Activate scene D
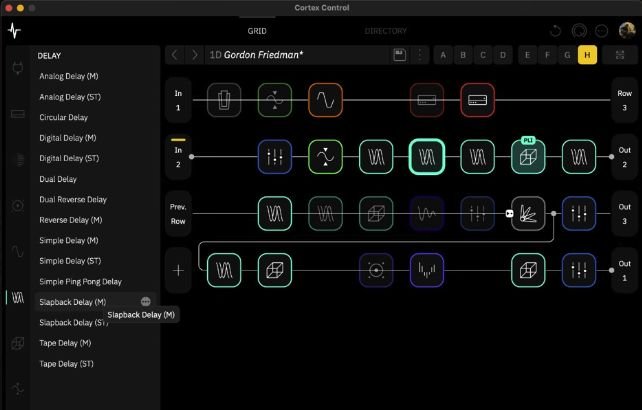Viewport: 642px width, 410px height. (x=503, y=55)
